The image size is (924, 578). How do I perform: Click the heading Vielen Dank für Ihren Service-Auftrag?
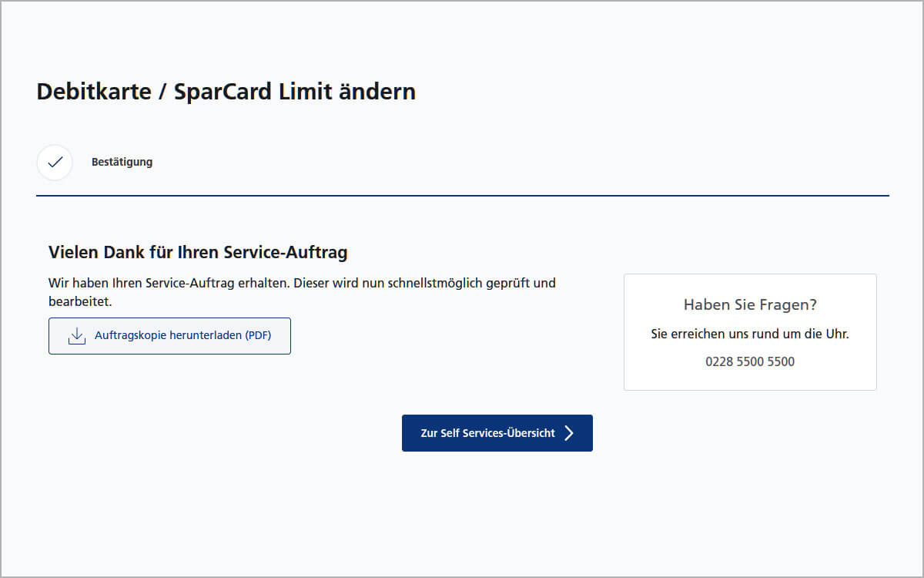tap(197, 252)
